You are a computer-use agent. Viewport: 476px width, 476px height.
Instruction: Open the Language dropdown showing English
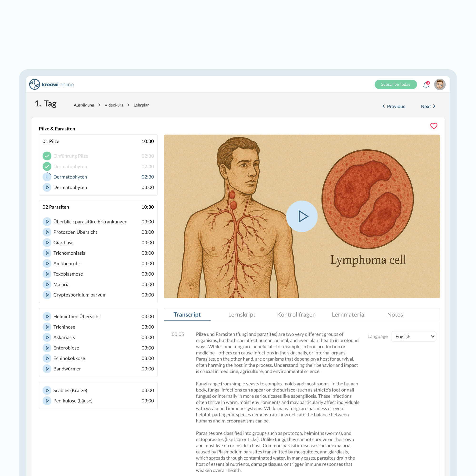(413, 337)
